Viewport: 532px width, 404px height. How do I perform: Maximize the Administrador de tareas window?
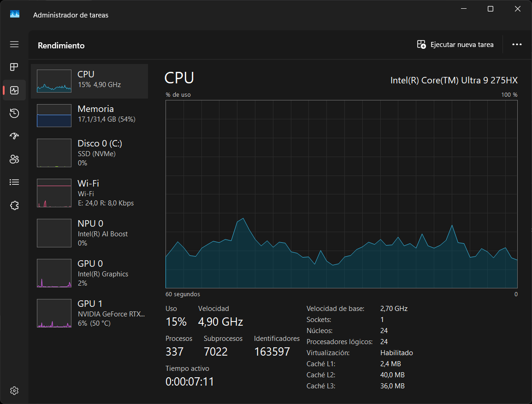(490, 9)
